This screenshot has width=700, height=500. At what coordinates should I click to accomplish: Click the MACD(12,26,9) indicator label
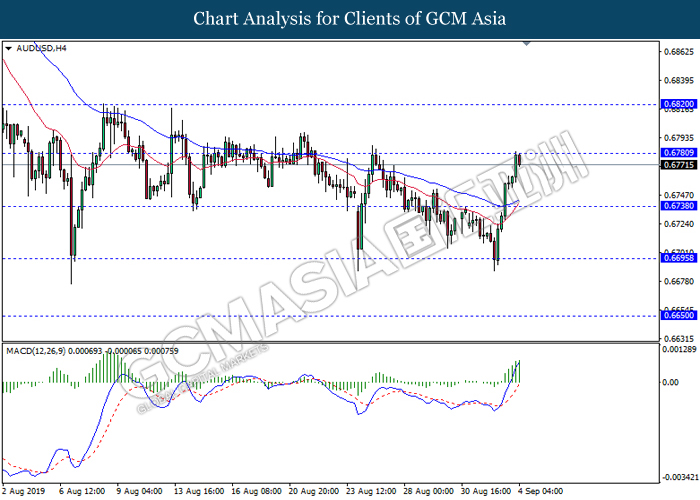(41, 350)
